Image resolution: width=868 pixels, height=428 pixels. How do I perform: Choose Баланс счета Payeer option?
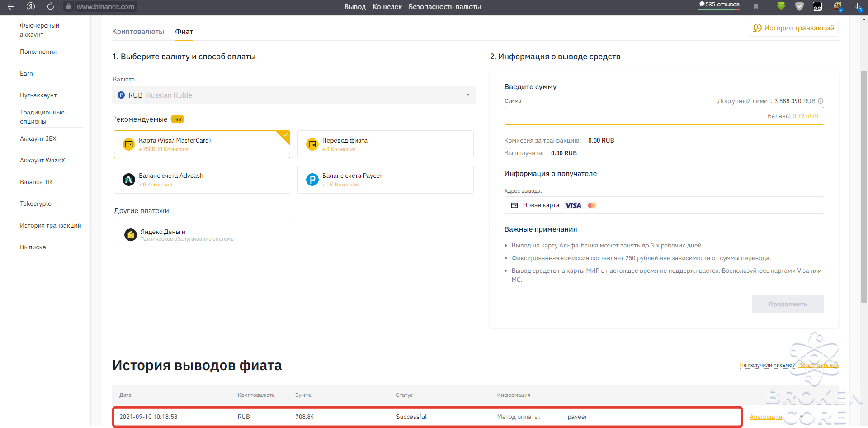[x=386, y=180]
